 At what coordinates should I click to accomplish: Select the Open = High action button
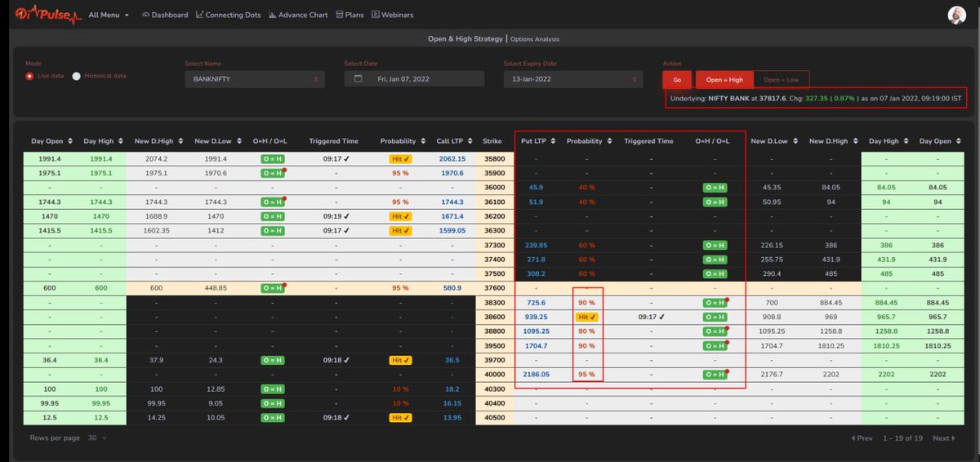pyautogui.click(x=724, y=79)
